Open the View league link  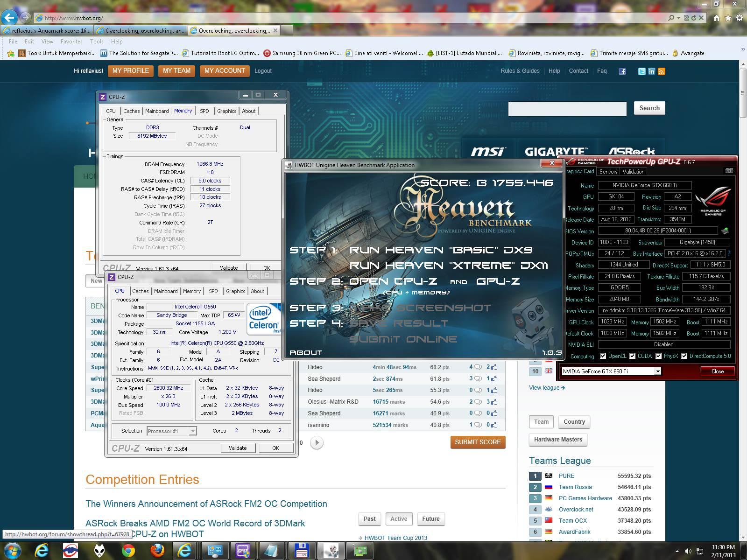coord(547,388)
